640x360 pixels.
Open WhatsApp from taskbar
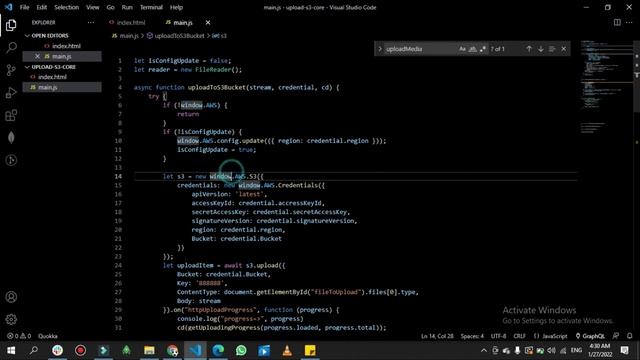tap(241, 350)
